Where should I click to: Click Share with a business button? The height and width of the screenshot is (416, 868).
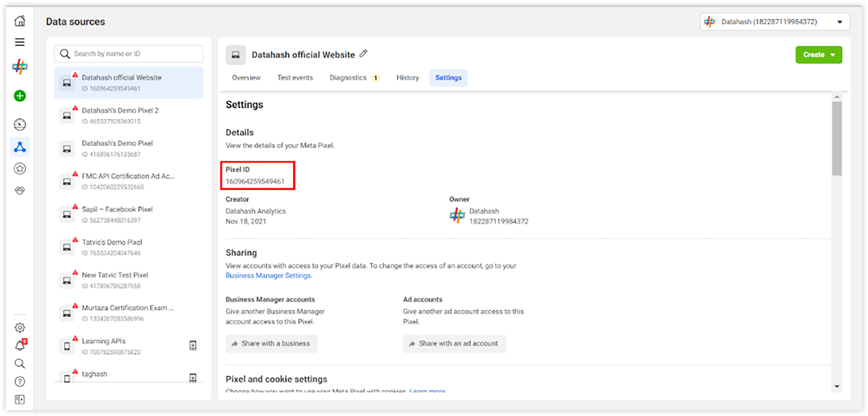[272, 344]
